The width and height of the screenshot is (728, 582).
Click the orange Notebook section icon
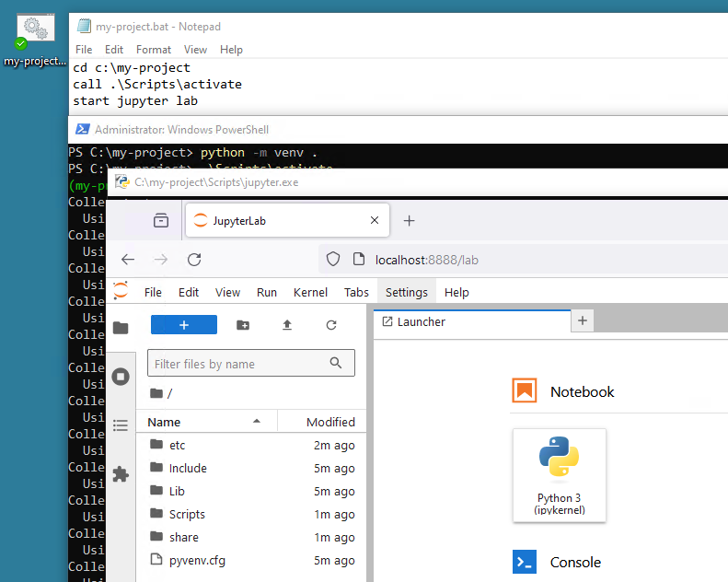[525, 390]
